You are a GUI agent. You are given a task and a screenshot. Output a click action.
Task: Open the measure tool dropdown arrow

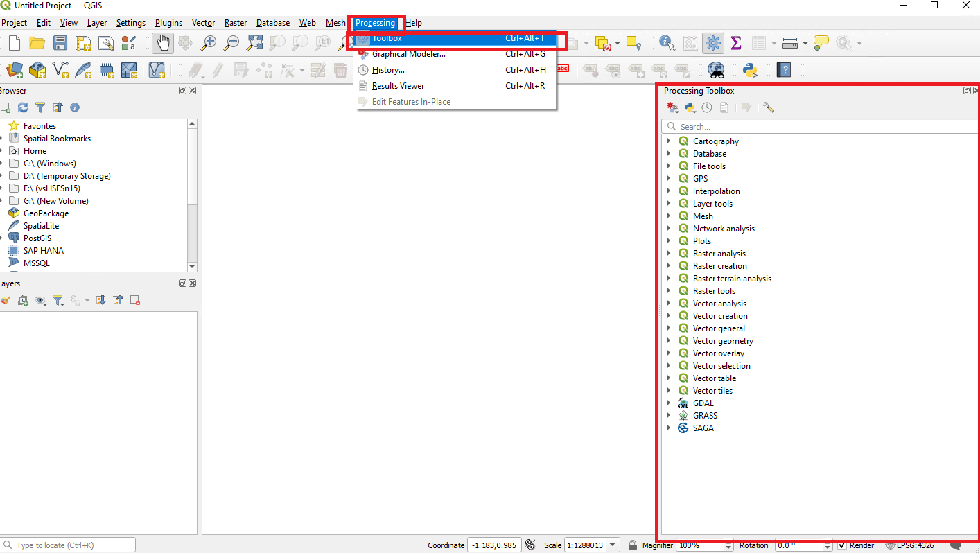tap(805, 44)
